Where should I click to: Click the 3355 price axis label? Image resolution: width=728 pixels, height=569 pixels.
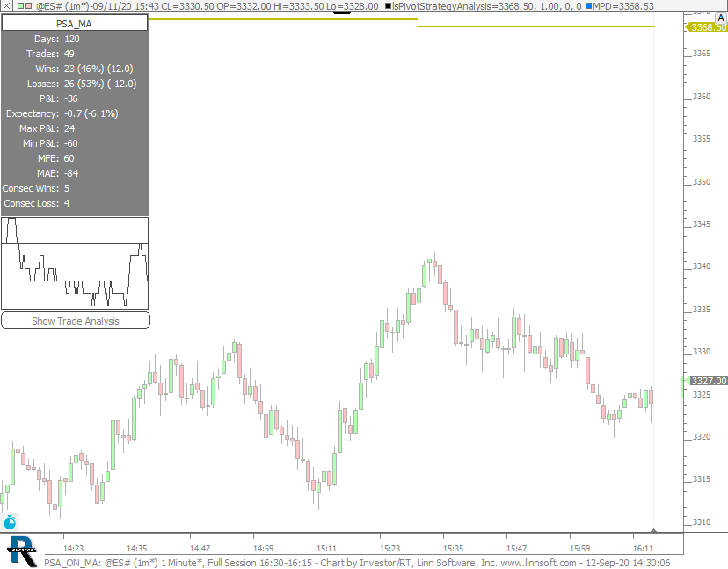(x=702, y=138)
